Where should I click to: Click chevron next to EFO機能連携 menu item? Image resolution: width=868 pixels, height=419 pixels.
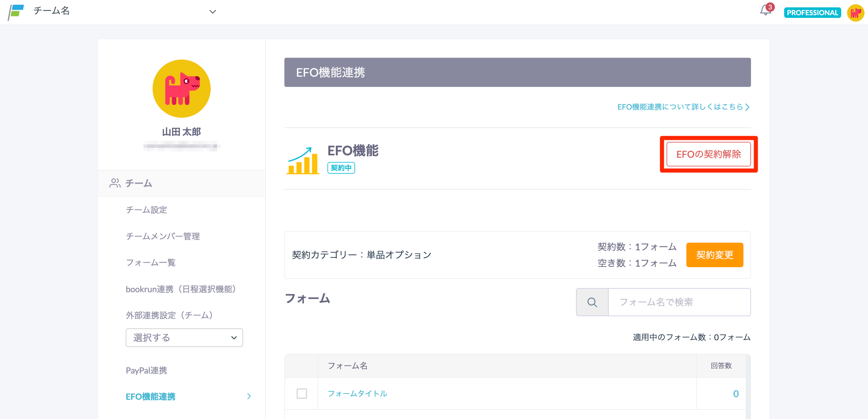click(x=249, y=397)
